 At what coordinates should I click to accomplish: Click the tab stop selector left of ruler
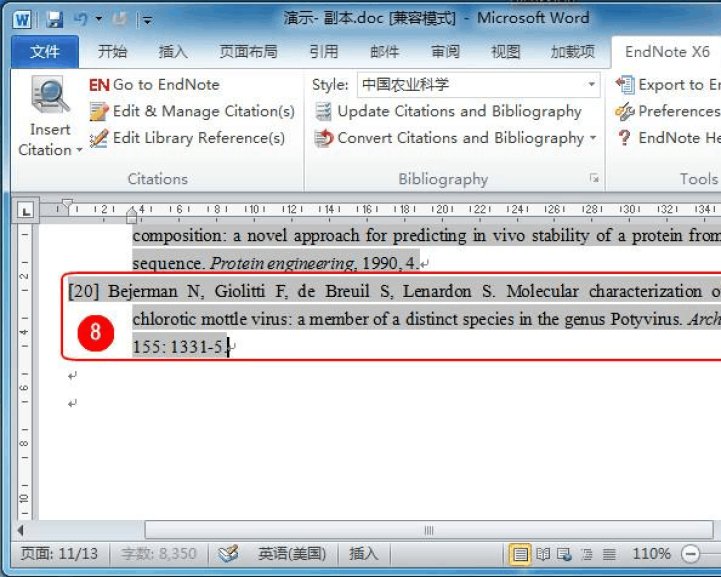pyautogui.click(x=25, y=211)
